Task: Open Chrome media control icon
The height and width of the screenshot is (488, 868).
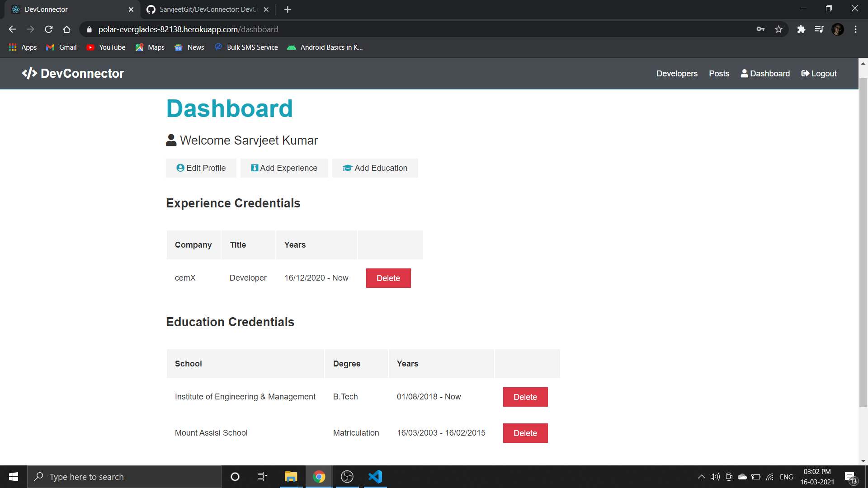Action: 819,29
